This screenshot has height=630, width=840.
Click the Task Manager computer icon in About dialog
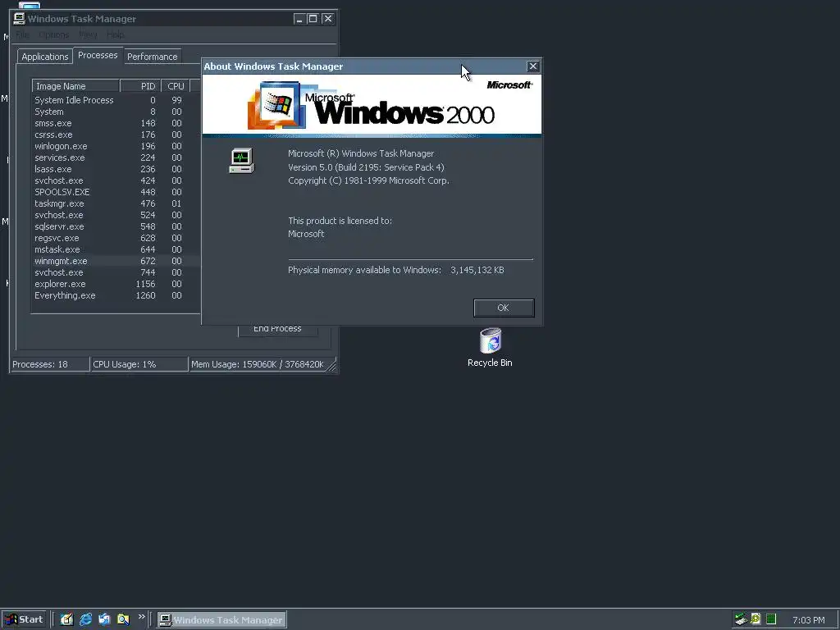pyautogui.click(x=242, y=161)
